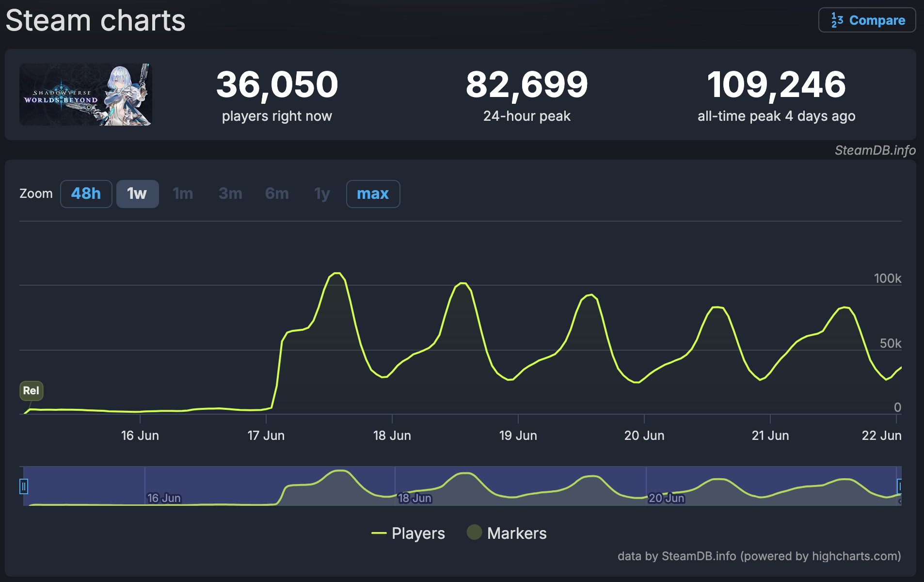Toggle the Players series in legend

pos(408,533)
